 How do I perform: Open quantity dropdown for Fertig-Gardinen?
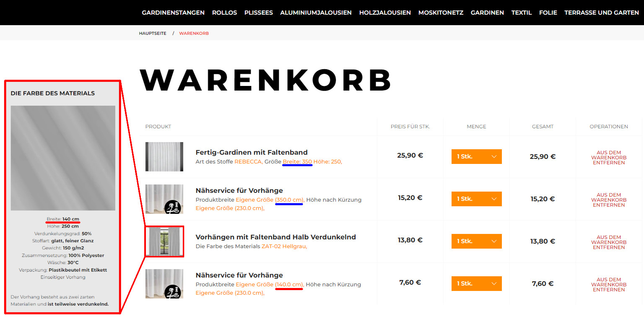tap(477, 156)
